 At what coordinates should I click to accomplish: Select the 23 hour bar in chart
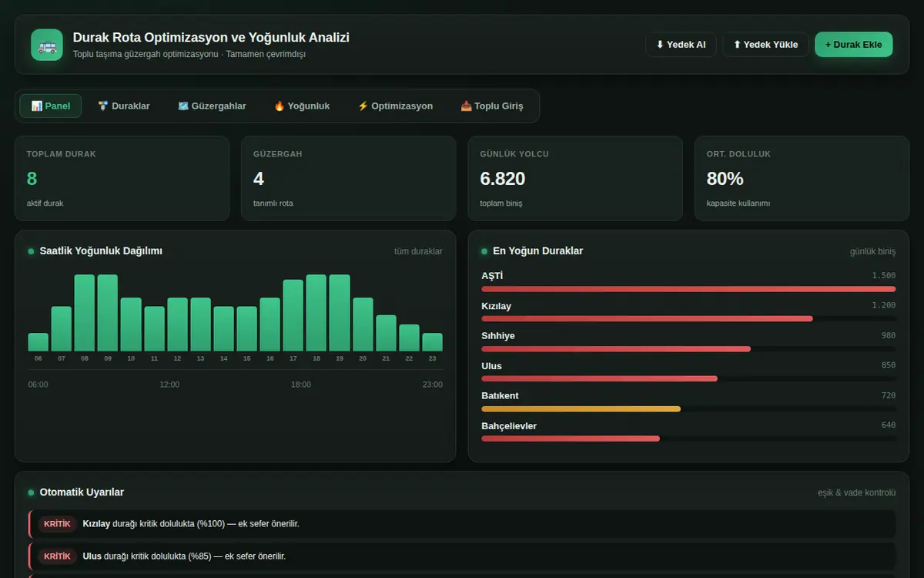[x=433, y=342]
